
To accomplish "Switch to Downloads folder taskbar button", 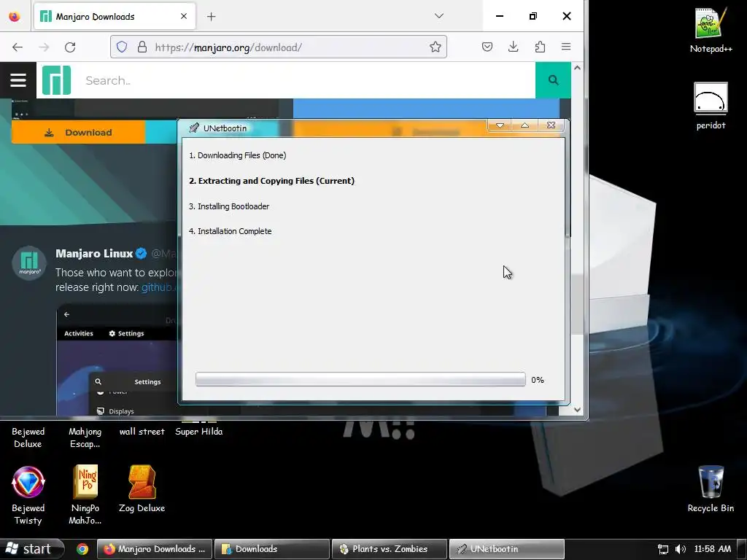I will pos(271,549).
